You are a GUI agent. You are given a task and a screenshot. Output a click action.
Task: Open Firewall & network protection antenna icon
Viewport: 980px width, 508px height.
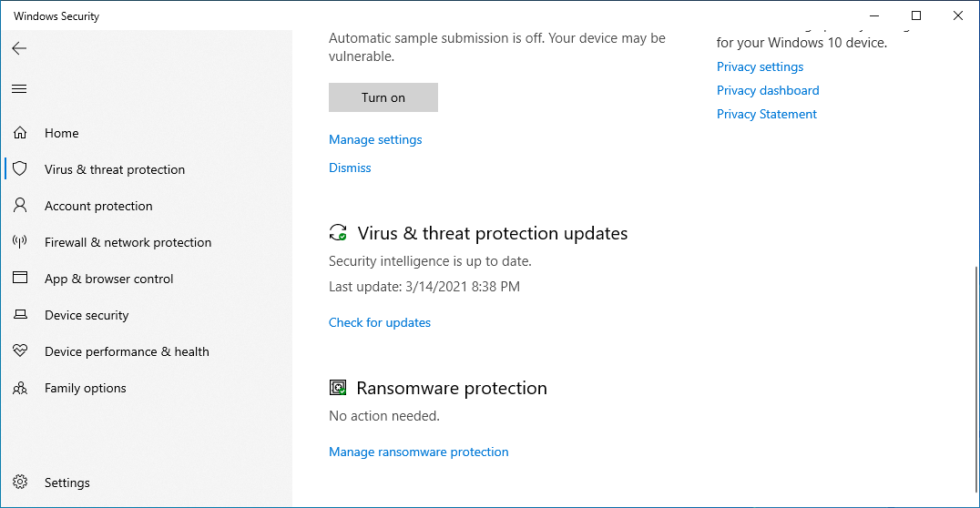coord(20,242)
